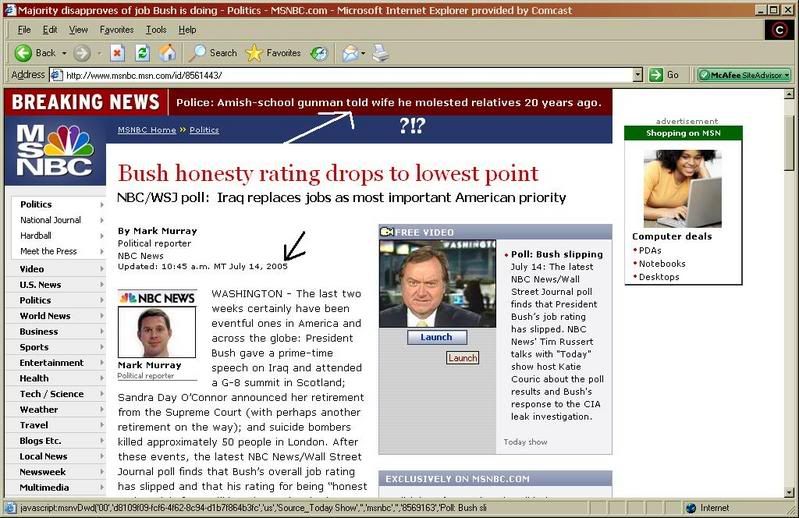
Task: Open Favorites star icon
Action: pos(254,53)
